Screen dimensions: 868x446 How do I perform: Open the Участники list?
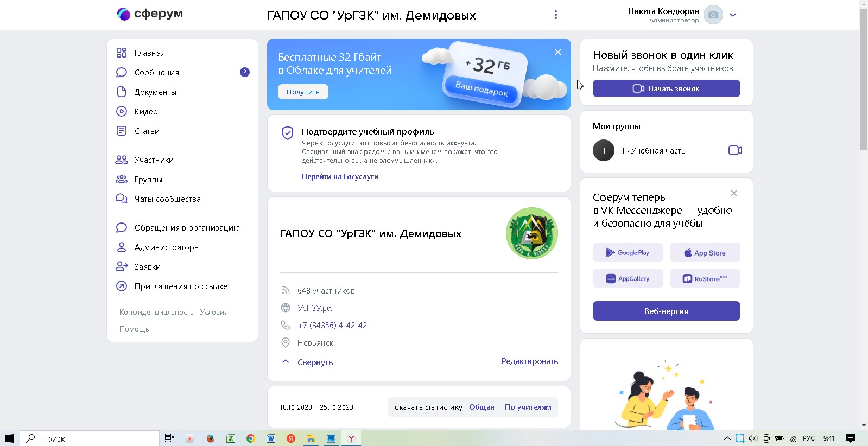click(x=154, y=160)
